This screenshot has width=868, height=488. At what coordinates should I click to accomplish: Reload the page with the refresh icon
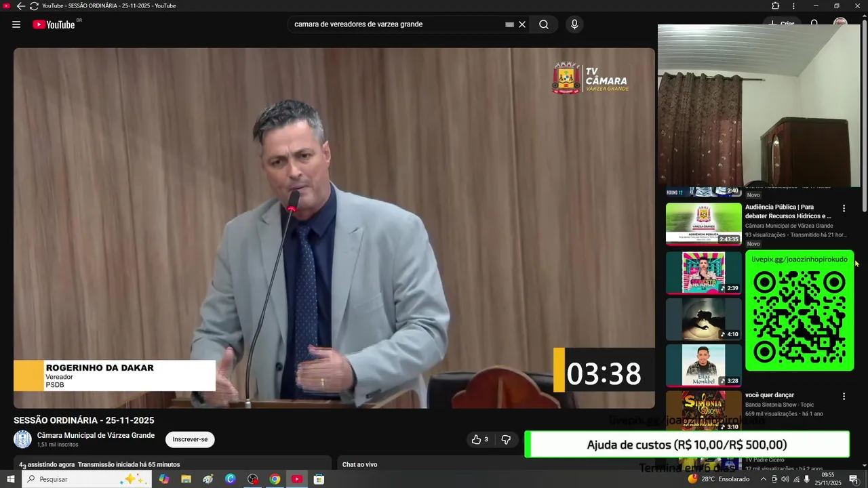click(34, 6)
